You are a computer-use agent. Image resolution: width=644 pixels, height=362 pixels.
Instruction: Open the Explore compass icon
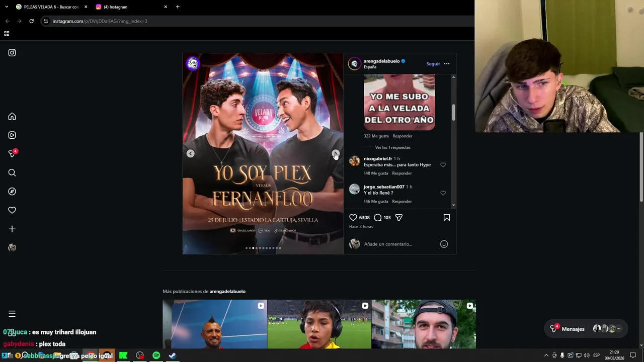tap(12, 192)
